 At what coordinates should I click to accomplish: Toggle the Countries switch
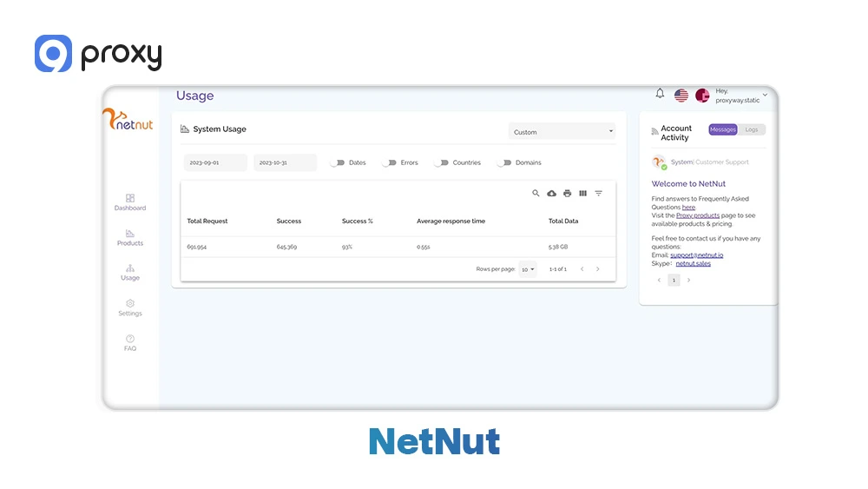pos(441,162)
